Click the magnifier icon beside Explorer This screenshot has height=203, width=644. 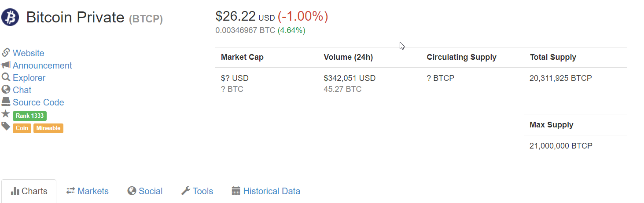pyautogui.click(x=6, y=77)
